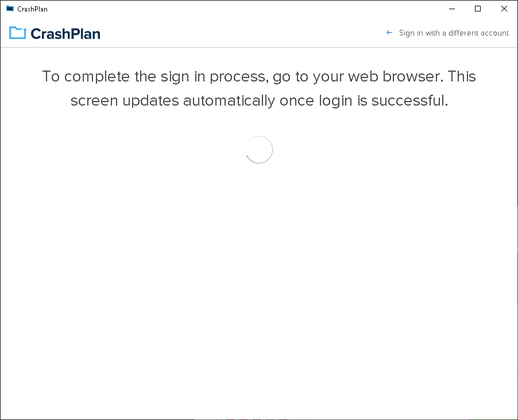Image resolution: width=518 pixels, height=420 pixels.
Task: Click 'screen updates automatically' text line
Action: [173, 101]
